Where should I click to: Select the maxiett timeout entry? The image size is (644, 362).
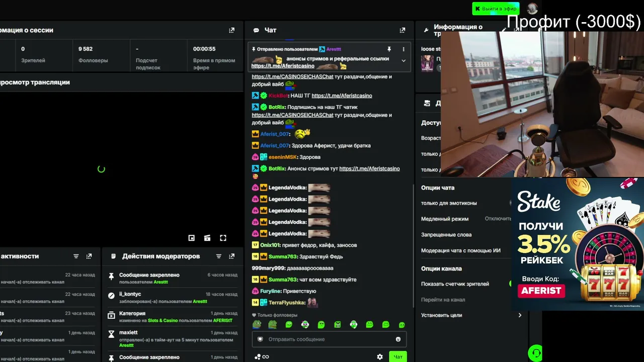click(174, 339)
